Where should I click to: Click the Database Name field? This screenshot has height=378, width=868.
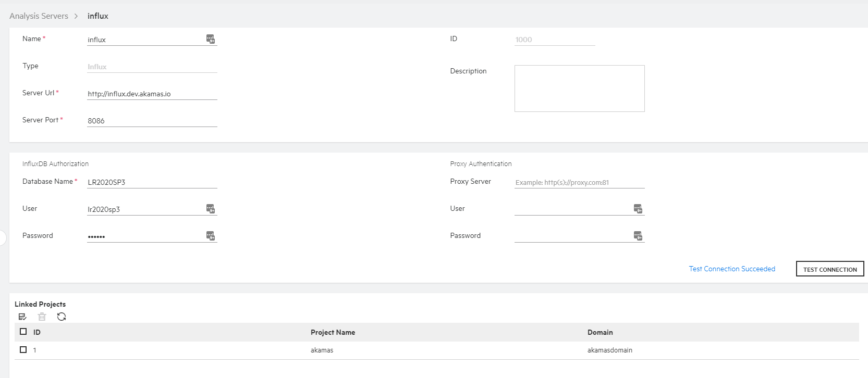[x=151, y=182]
